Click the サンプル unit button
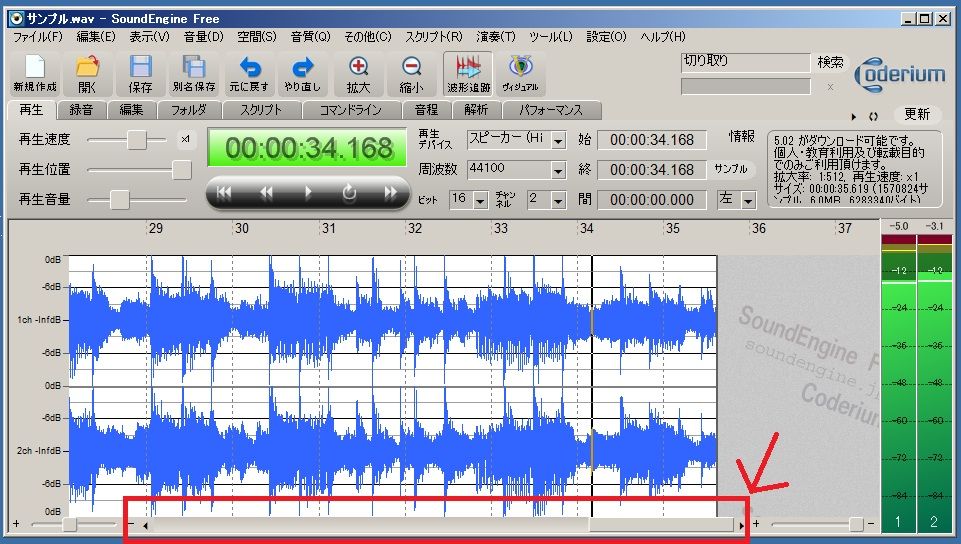This screenshot has width=961, height=544. click(x=731, y=169)
